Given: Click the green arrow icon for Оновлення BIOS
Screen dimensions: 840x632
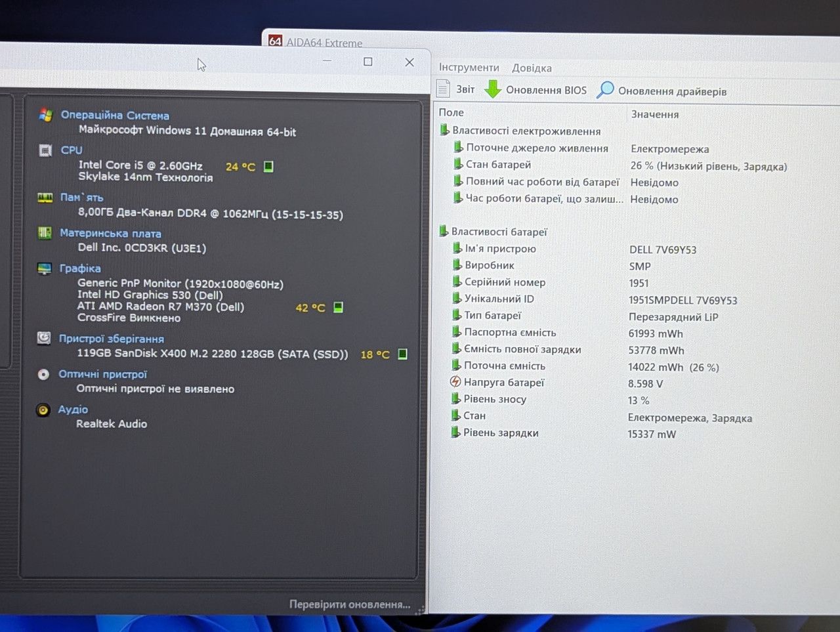Looking at the screenshot, I should [x=493, y=89].
